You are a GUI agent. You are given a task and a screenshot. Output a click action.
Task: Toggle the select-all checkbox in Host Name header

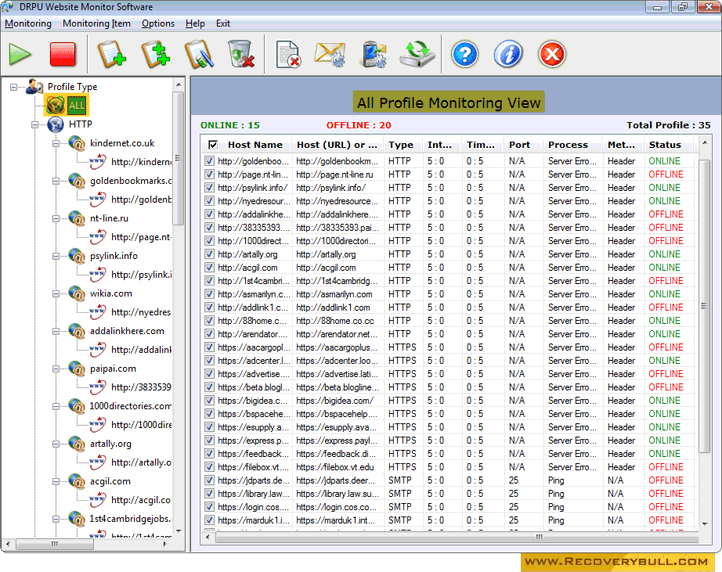click(x=213, y=145)
